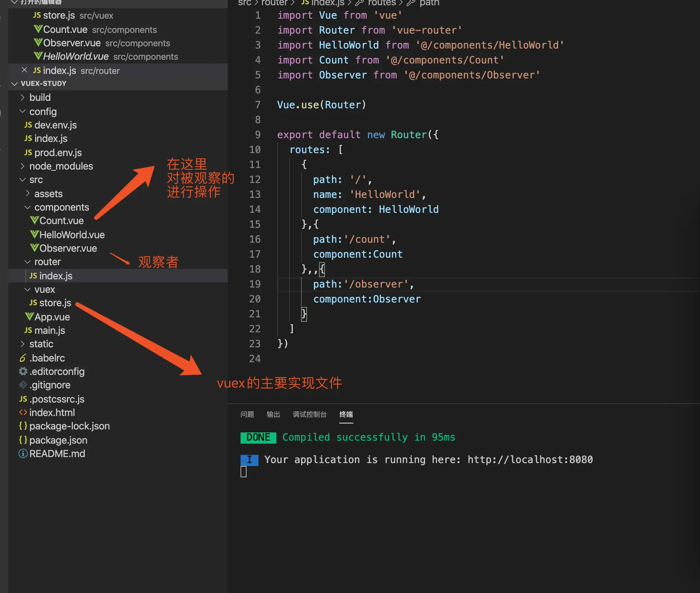Click the JS icon beside .postcssrc.js
This screenshot has height=593, width=700.
click(23, 399)
